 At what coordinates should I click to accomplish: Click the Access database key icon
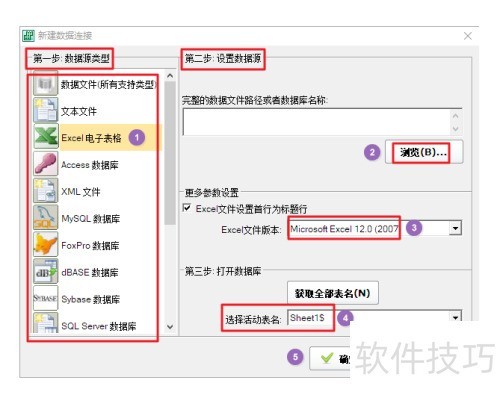[46, 164]
